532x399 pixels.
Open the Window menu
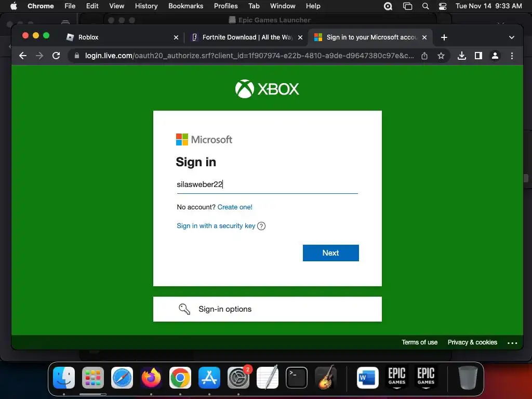[283, 6]
